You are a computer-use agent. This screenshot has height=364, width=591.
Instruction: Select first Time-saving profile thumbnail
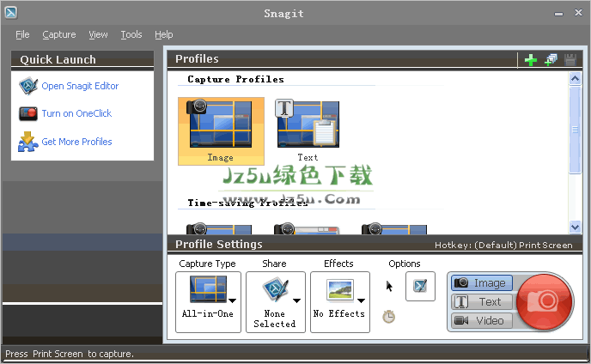point(219,228)
